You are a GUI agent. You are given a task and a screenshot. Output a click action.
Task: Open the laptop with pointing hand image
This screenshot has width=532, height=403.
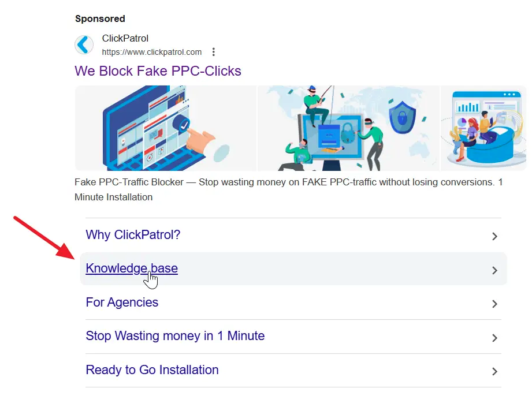click(166, 128)
